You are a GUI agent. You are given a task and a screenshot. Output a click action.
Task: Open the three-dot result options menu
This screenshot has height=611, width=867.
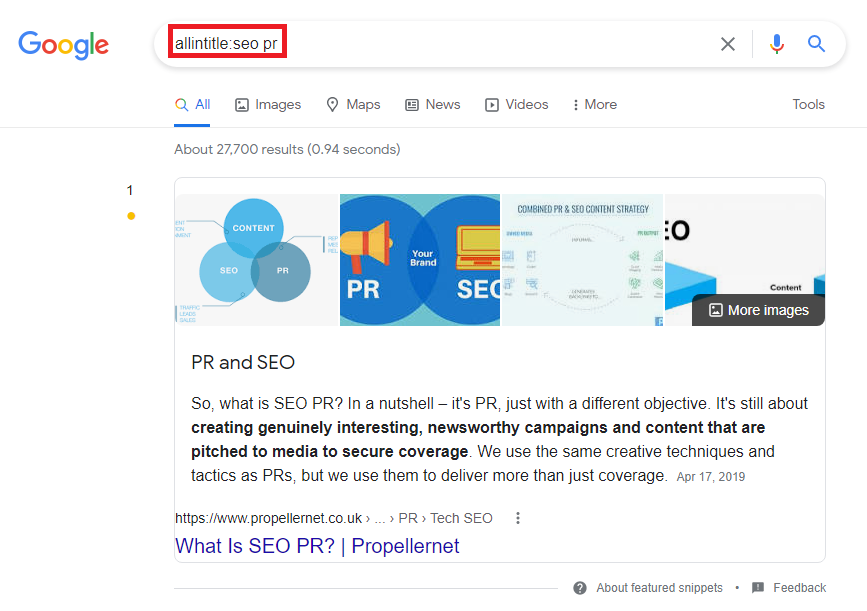(518, 518)
